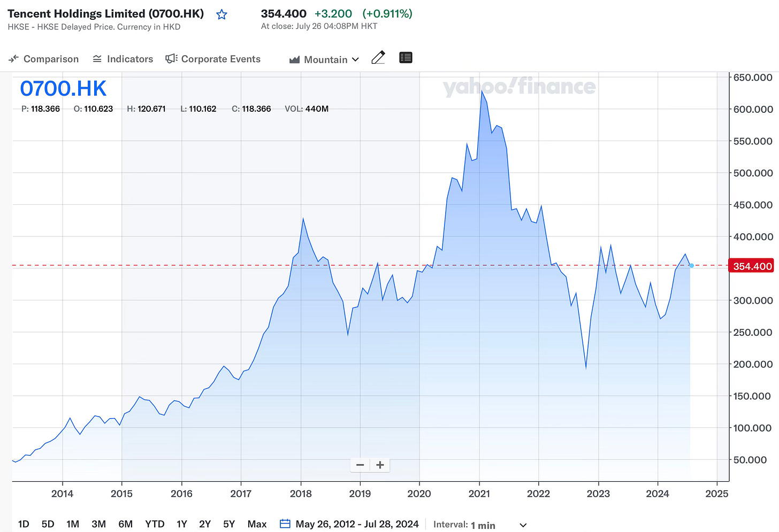This screenshot has width=779, height=532.
Task: Add Tencent to watchlist with star icon
Action: (222, 14)
